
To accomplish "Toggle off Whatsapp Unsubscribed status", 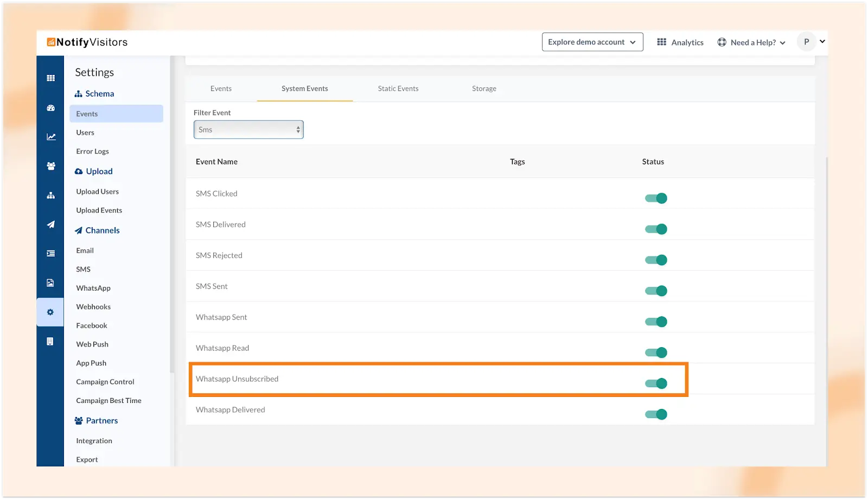I will tap(656, 384).
